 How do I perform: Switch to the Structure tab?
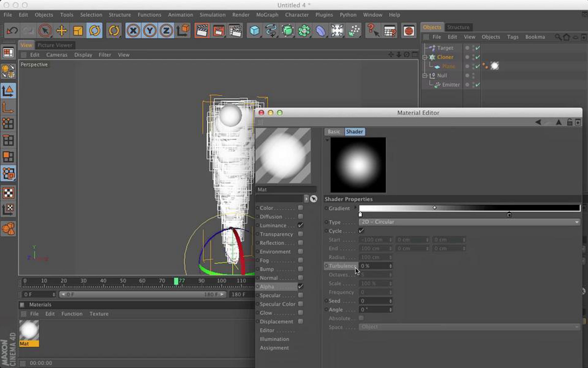[458, 27]
